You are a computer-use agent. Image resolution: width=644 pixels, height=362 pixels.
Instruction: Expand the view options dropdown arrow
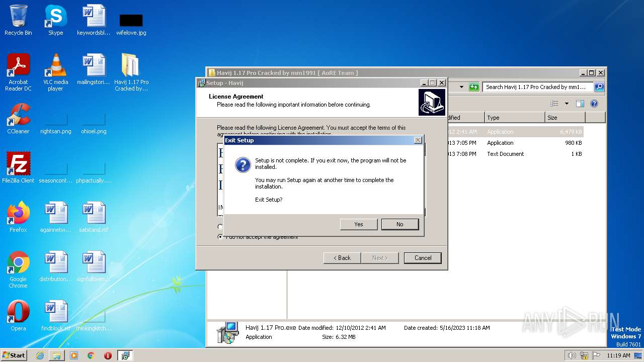point(567,104)
